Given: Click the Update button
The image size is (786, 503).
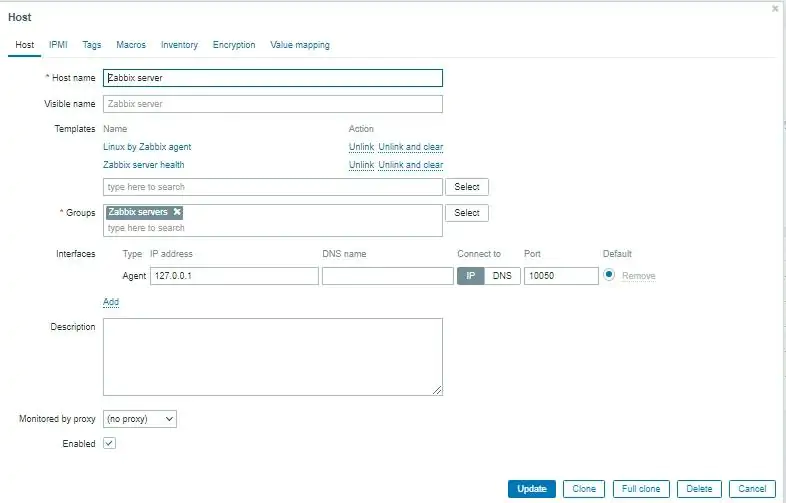Looking at the screenshot, I should coord(531,488).
